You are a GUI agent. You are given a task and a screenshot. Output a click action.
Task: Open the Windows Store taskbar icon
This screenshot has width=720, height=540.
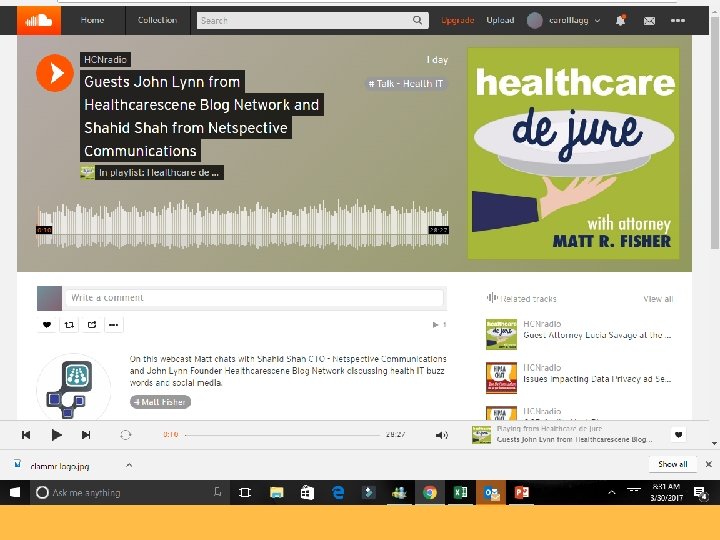pos(307,492)
